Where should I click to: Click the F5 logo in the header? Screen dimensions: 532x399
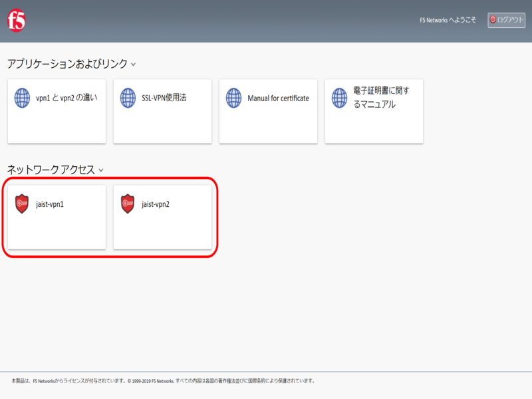click(x=17, y=22)
